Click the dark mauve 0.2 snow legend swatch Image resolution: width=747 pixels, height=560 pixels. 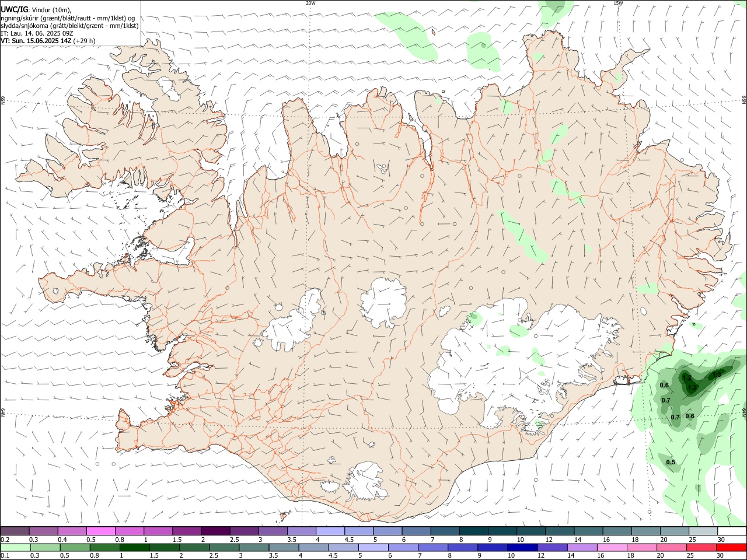click(15, 531)
